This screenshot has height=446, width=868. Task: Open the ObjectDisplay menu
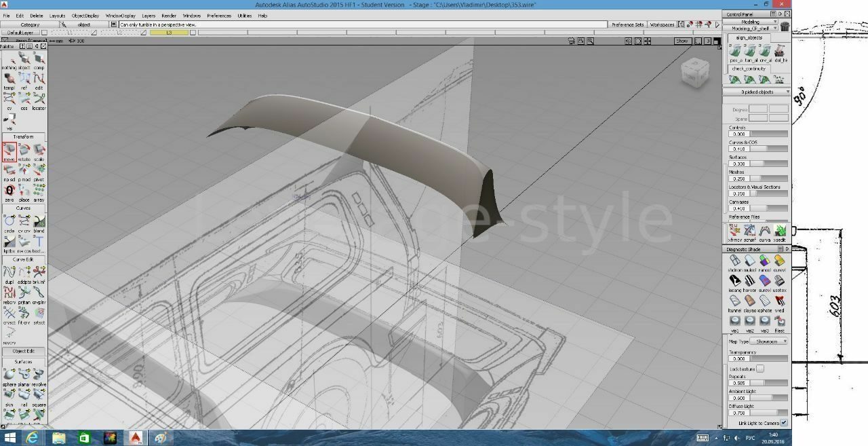pyautogui.click(x=85, y=16)
